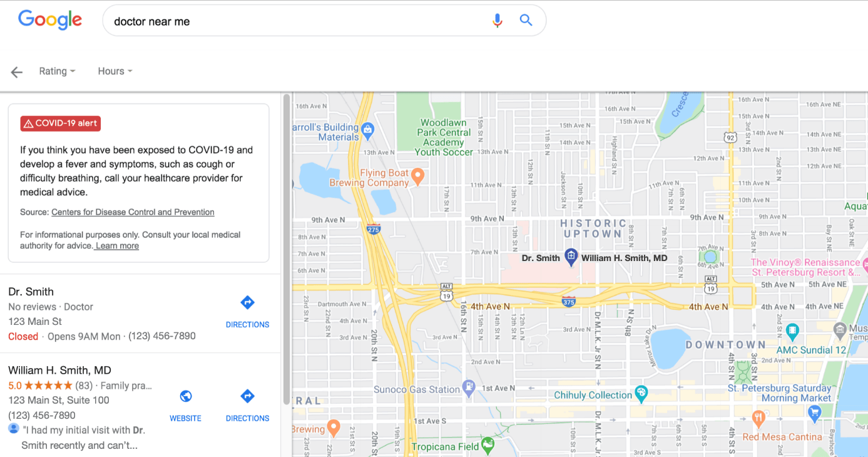This screenshot has height=457, width=868.
Task: Click the phone number (123) 456-7890 in Dr. Smith listing
Action: (x=162, y=336)
